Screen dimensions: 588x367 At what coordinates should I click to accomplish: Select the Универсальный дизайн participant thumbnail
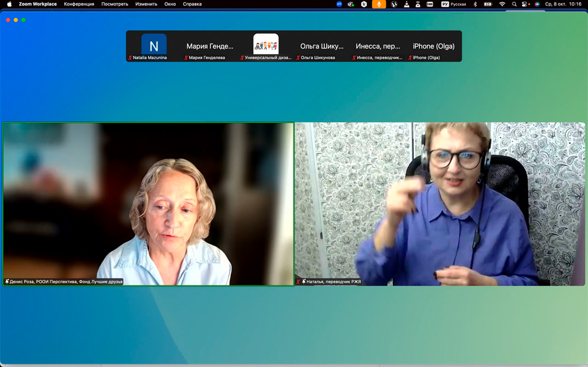tap(266, 46)
